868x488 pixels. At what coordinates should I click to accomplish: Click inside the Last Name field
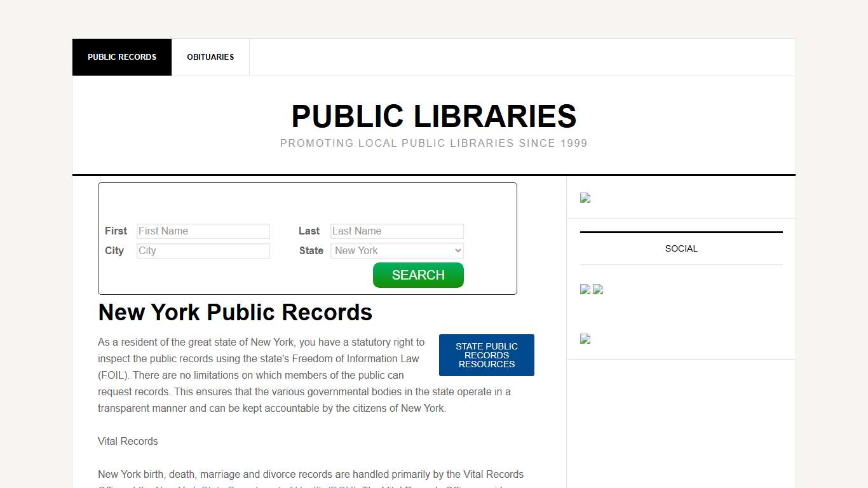[x=397, y=231]
